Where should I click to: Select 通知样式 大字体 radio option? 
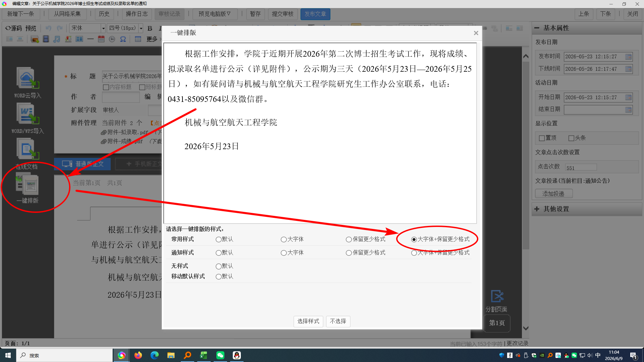point(284,253)
